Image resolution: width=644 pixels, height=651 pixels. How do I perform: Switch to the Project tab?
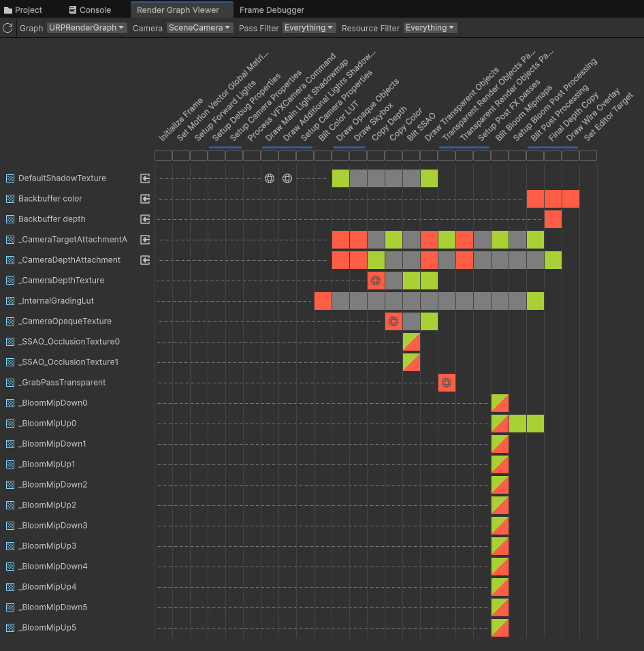23,10
